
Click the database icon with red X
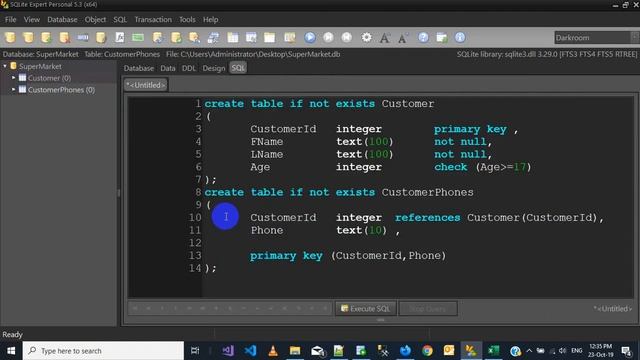pos(64,38)
